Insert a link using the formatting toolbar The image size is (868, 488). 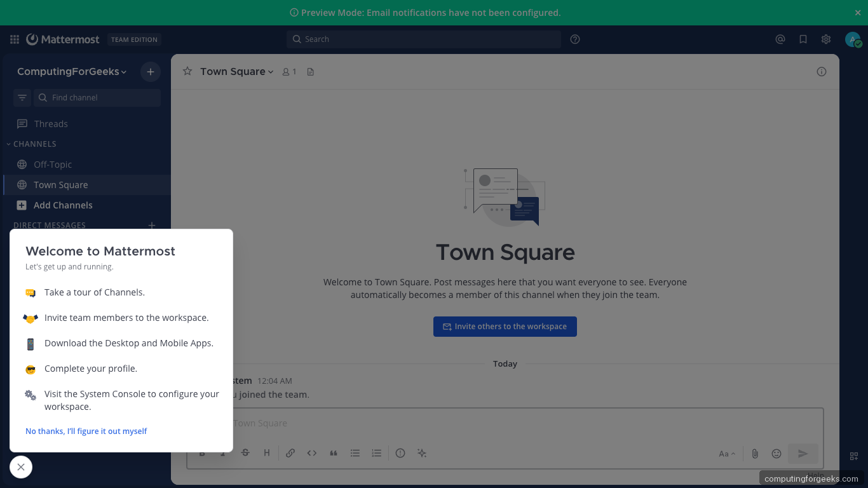[290, 453]
